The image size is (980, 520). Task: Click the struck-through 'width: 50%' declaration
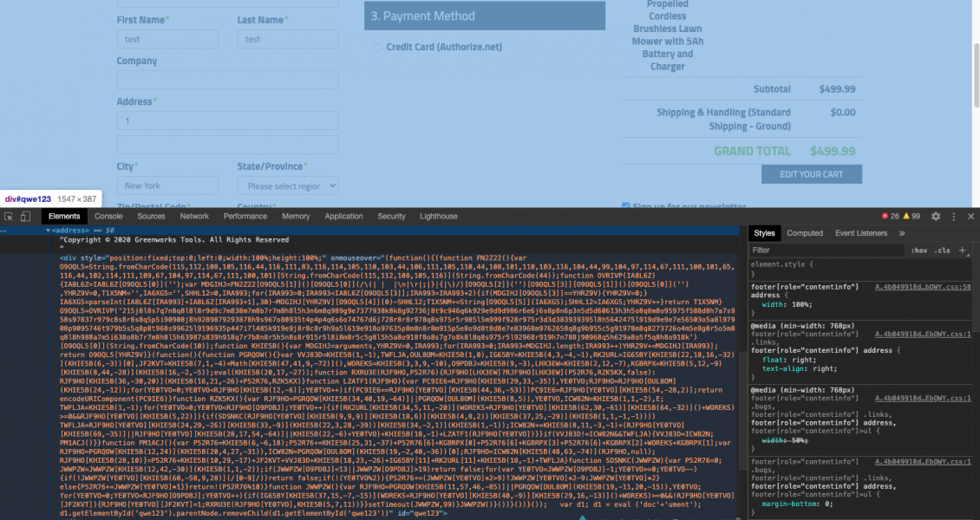point(785,440)
